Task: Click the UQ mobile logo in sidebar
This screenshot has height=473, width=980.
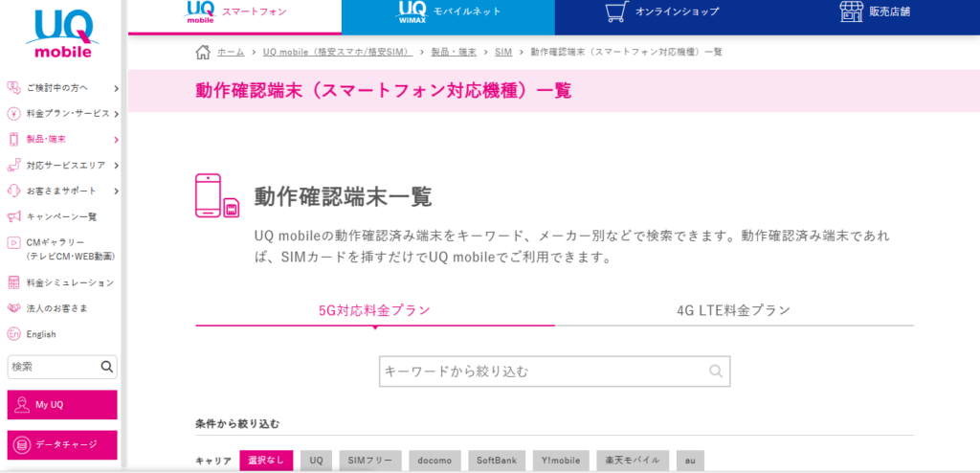Action: (x=62, y=34)
